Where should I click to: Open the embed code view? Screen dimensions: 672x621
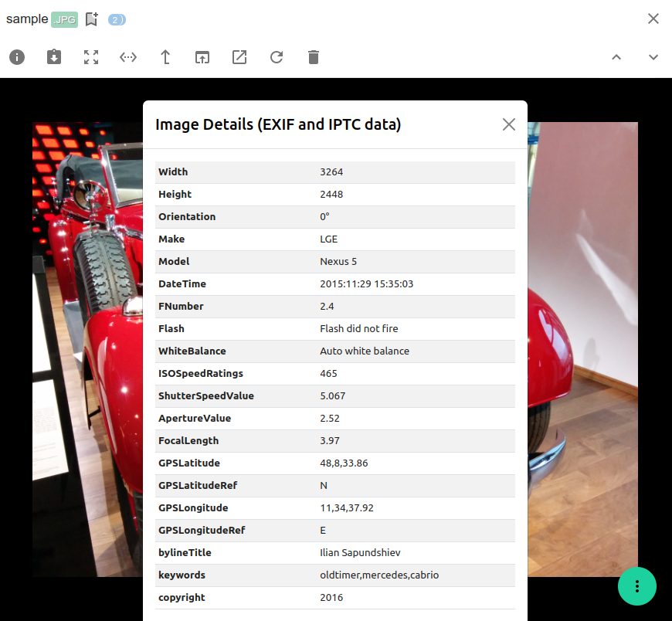(128, 56)
